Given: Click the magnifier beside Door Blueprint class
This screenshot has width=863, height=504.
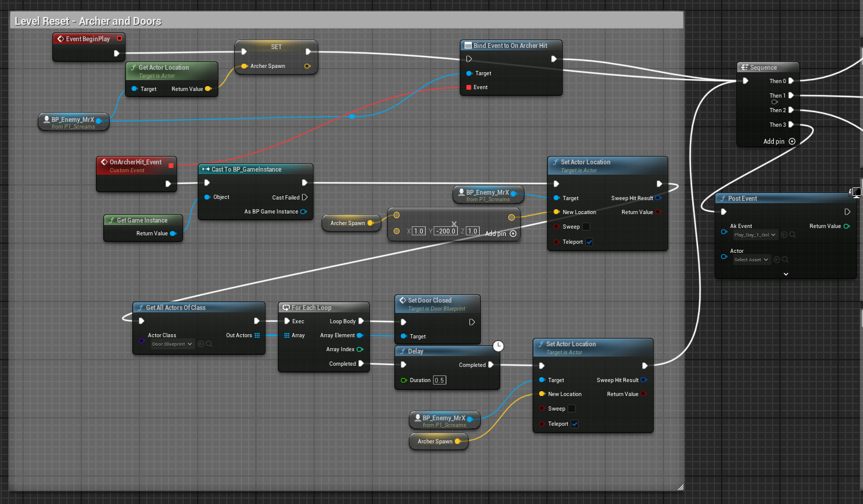Looking at the screenshot, I should 209,344.
